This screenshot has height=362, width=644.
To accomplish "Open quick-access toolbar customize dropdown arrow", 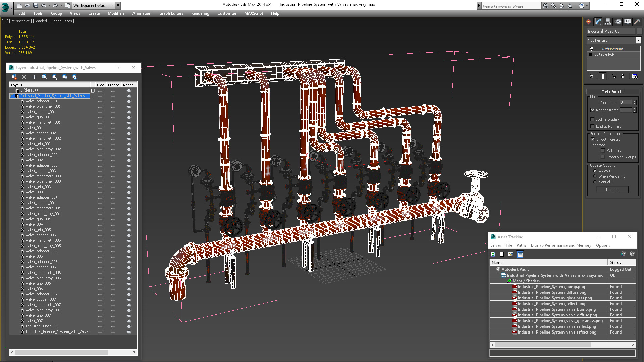I will point(118,6).
